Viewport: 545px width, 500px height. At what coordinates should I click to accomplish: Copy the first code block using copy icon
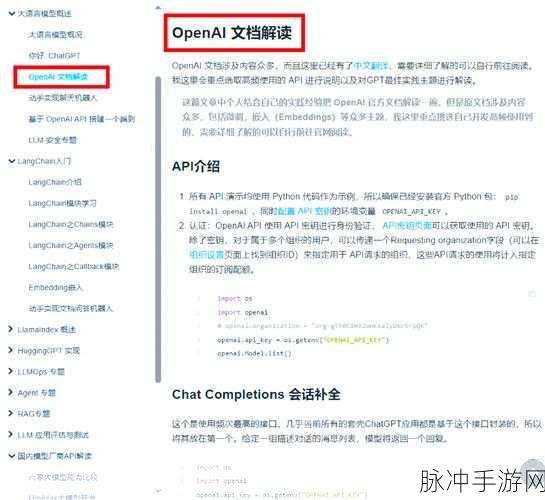pos(531,294)
